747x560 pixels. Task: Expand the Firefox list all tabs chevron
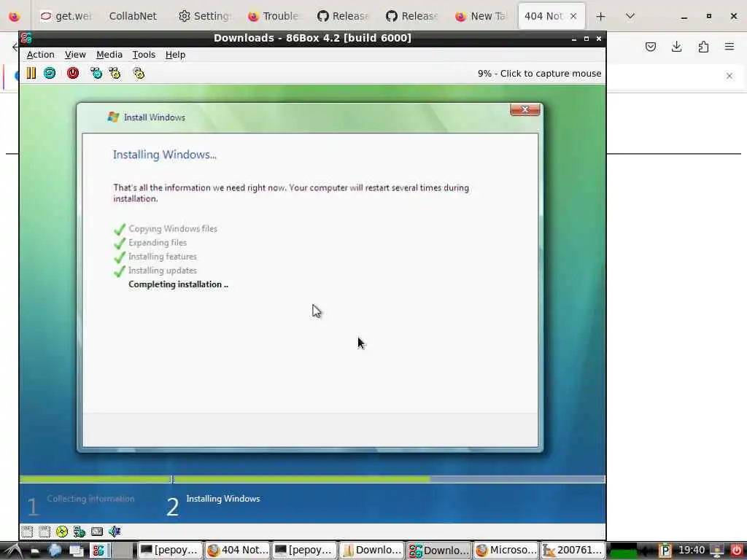630,16
